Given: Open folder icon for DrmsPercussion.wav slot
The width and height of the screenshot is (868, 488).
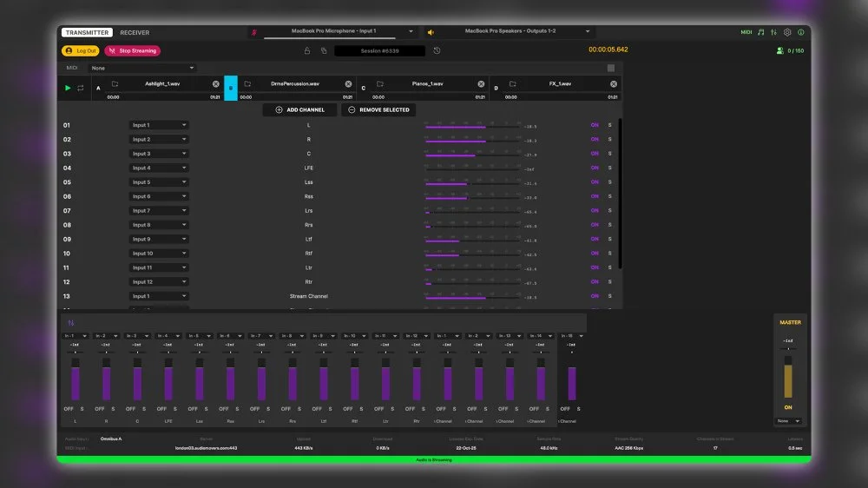Looking at the screenshot, I should point(247,84).
